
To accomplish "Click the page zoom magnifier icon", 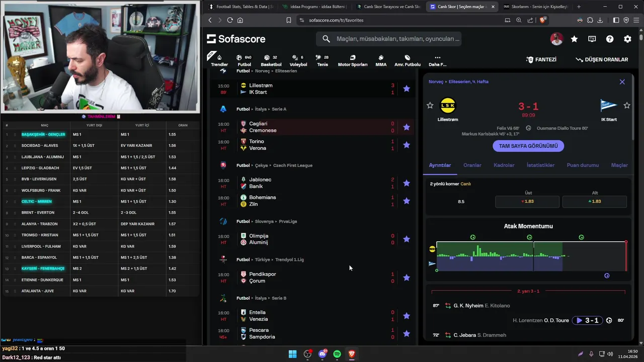I will point(519,20).
